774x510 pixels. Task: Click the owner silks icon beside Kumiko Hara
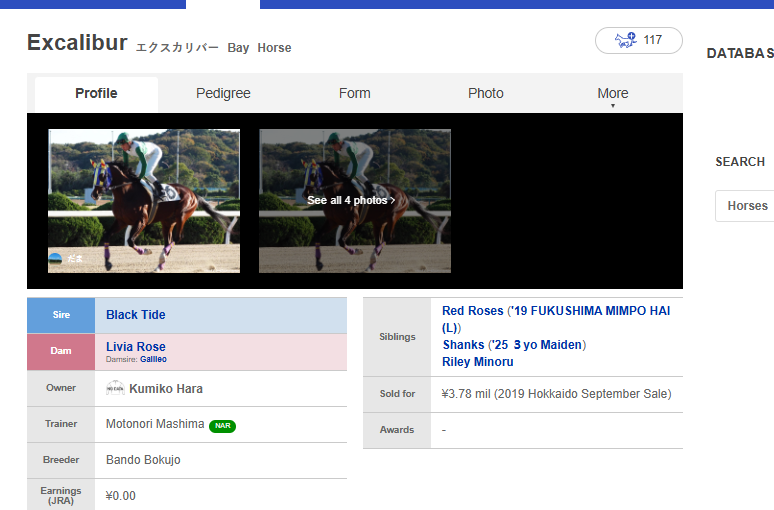click(115, 388)
